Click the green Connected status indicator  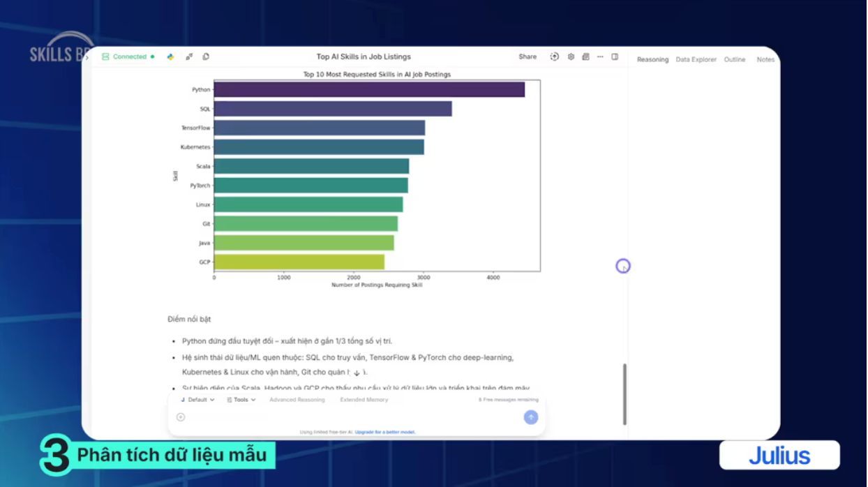(128, 57)
